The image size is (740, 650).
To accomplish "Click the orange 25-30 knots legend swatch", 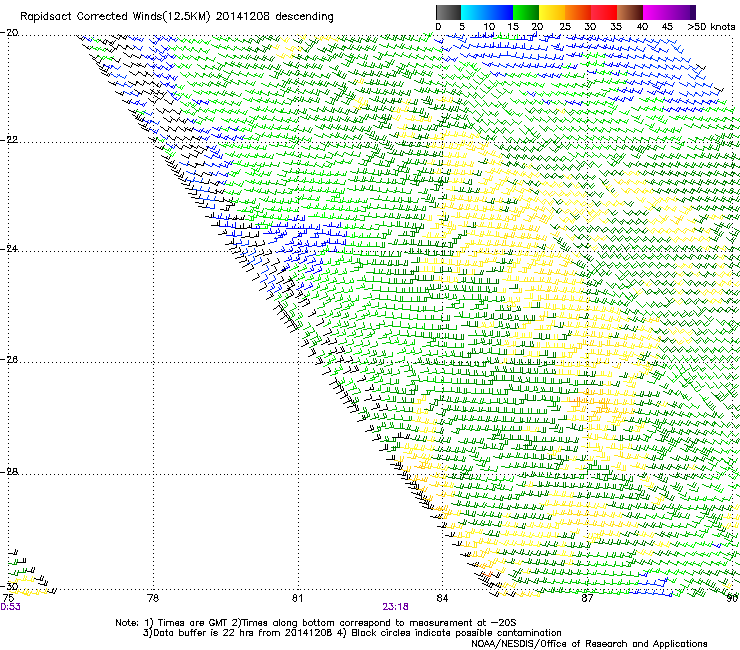I will click(x=578, y=12).
